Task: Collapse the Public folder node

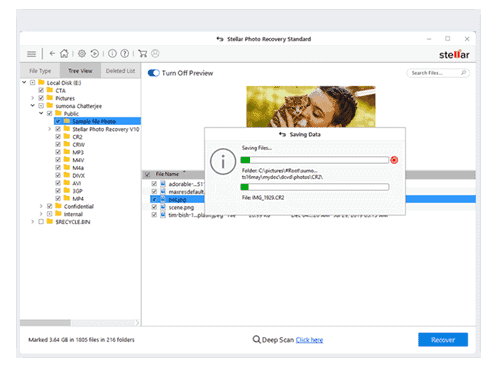Action: 41,113
